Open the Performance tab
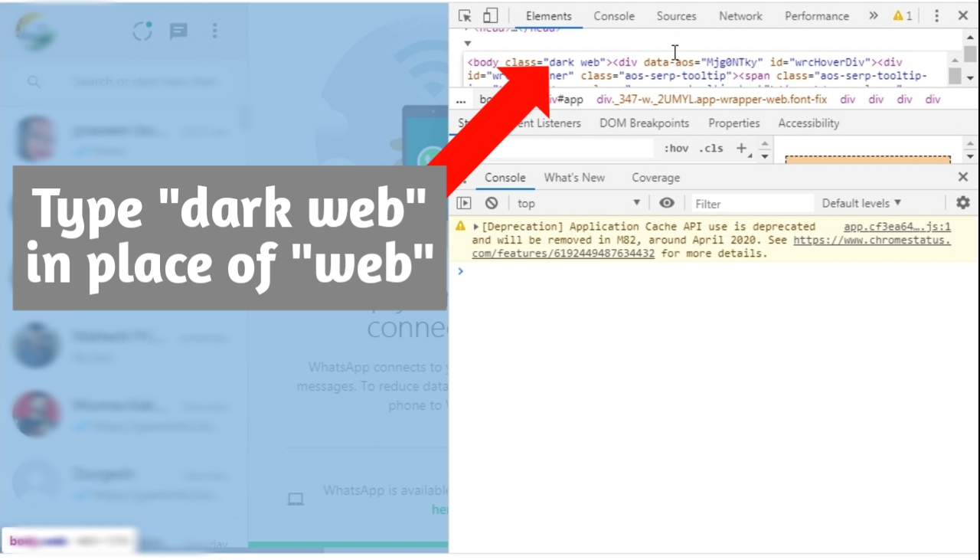Viewport: 980px width, 560px height. [817, 15]
